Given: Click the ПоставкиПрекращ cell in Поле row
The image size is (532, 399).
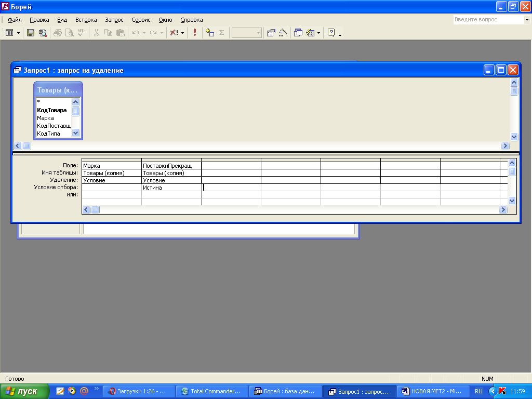Looking at the screenshot, I should (x=171, y=166).
